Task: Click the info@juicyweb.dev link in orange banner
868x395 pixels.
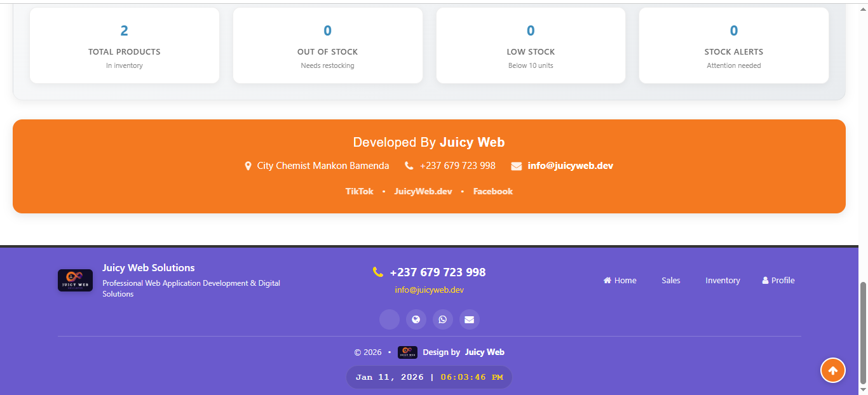Action: pos(570,166)
